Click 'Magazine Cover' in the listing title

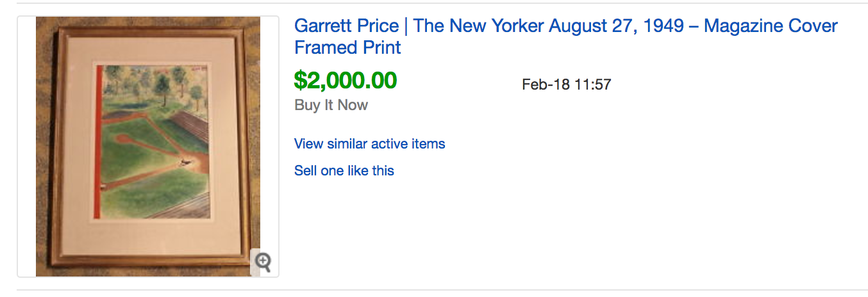click(771, 27)
